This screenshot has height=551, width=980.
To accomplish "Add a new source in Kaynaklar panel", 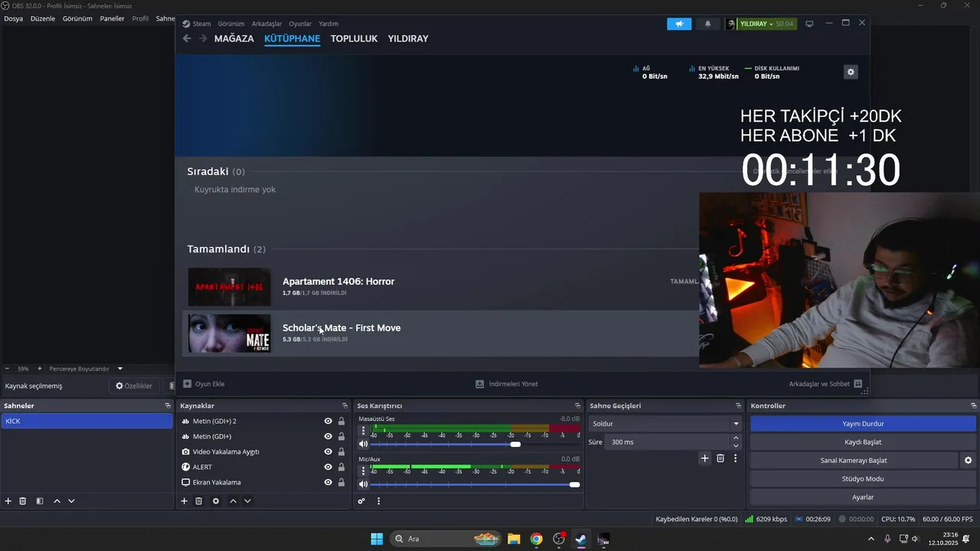I will [184, 501].
